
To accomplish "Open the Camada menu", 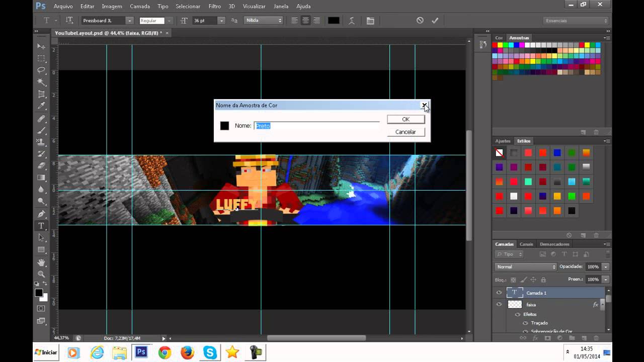I will tap(140, 6).
